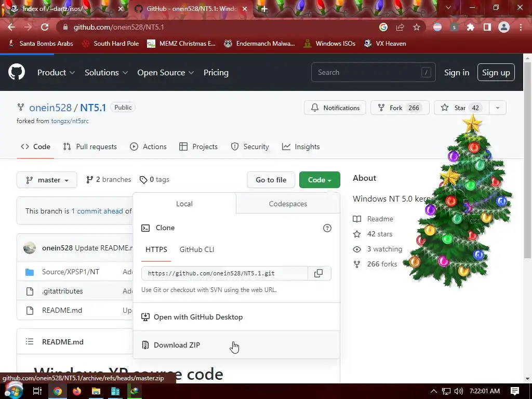Select the Codespaces tab
This screenshot has width=532, height=399.
click(288, 204)
